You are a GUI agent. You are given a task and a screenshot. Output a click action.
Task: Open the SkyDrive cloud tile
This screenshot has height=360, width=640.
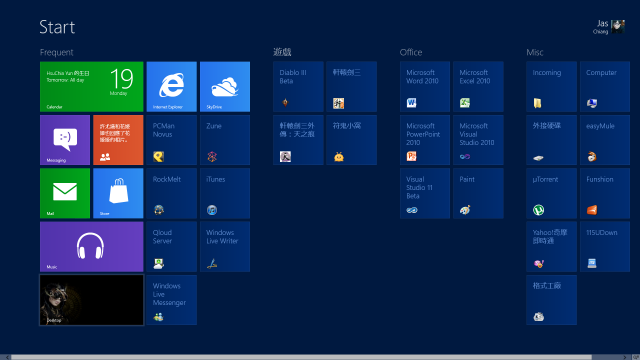(x=225, y=87)
